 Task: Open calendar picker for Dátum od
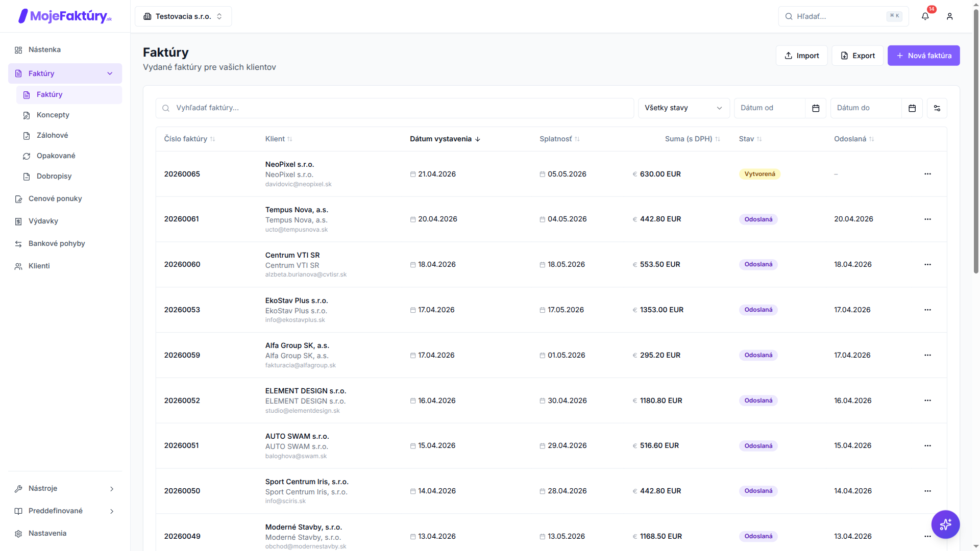point(816,108)
